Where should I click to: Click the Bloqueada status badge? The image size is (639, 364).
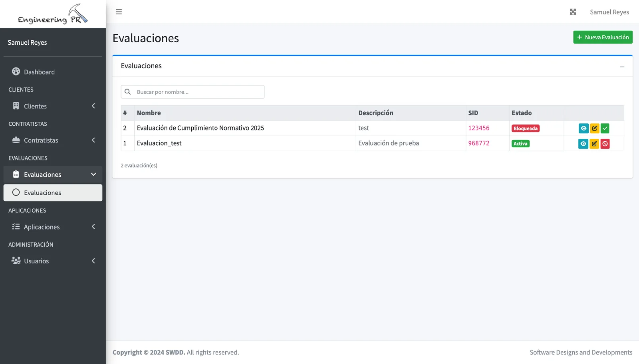click(x=526, y=129)
